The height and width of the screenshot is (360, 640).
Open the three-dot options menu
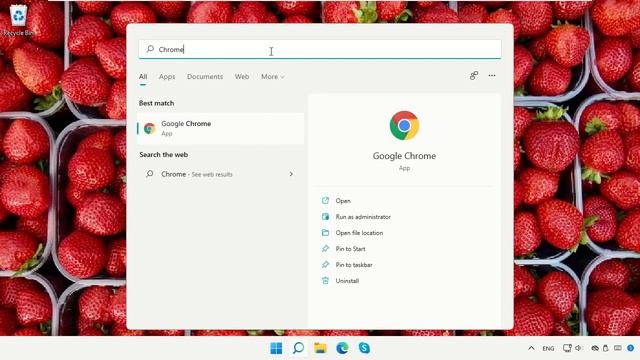tap(492, 76)
